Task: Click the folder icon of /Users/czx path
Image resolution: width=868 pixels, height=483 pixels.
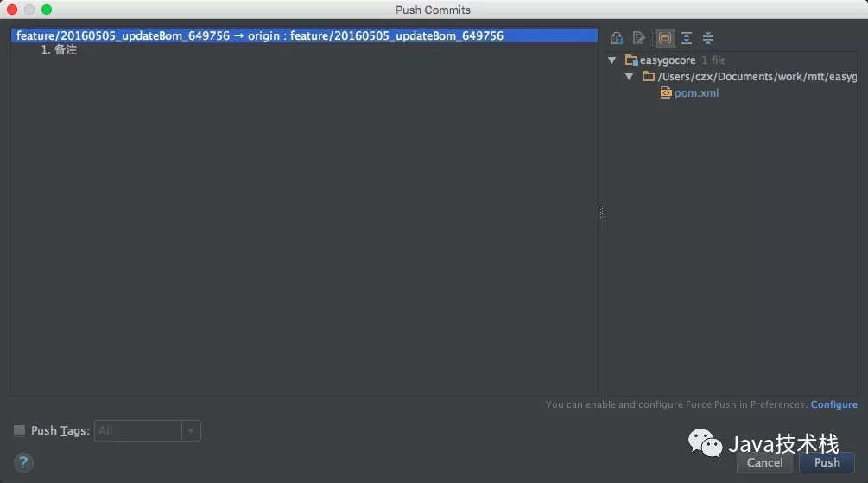Action: click(x=649, y=76)
